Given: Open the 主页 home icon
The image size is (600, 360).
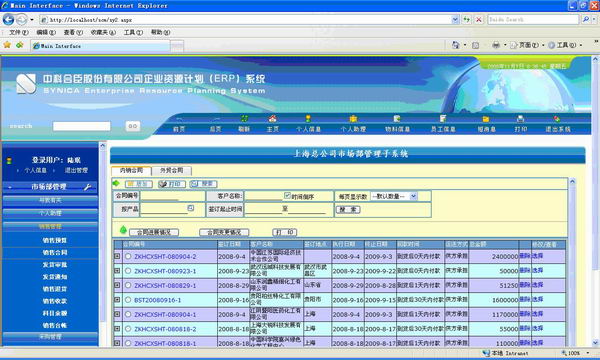Looking at the screenshot, I should click(x=272, y=119).
